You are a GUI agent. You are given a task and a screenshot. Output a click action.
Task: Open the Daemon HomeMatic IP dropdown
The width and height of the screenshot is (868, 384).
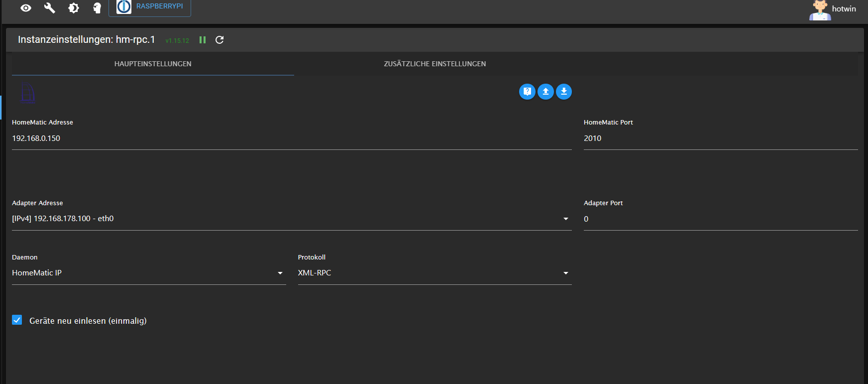click(149, 273)
